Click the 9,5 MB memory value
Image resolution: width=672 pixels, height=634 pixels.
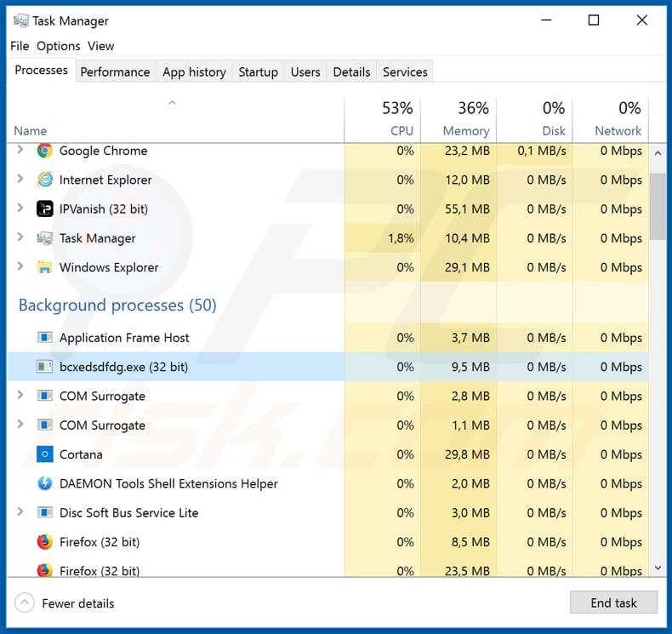click(470, 367)
